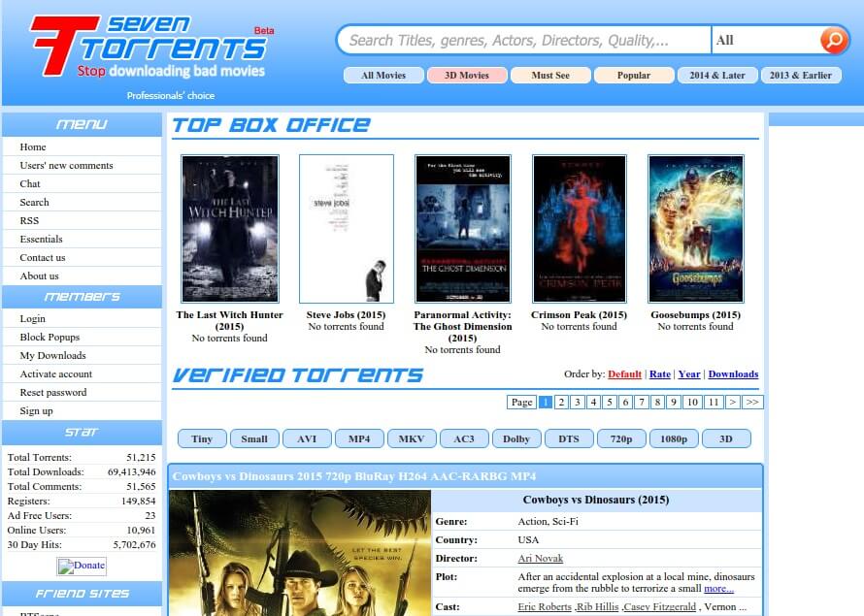Sort verified torrents by Year
864x616 pixels.
point(689,374)
